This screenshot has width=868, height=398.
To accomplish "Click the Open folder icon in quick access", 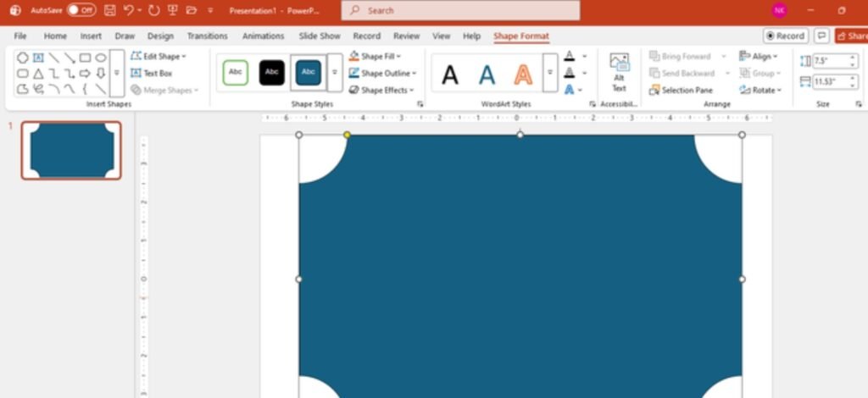I will point(192,10).
